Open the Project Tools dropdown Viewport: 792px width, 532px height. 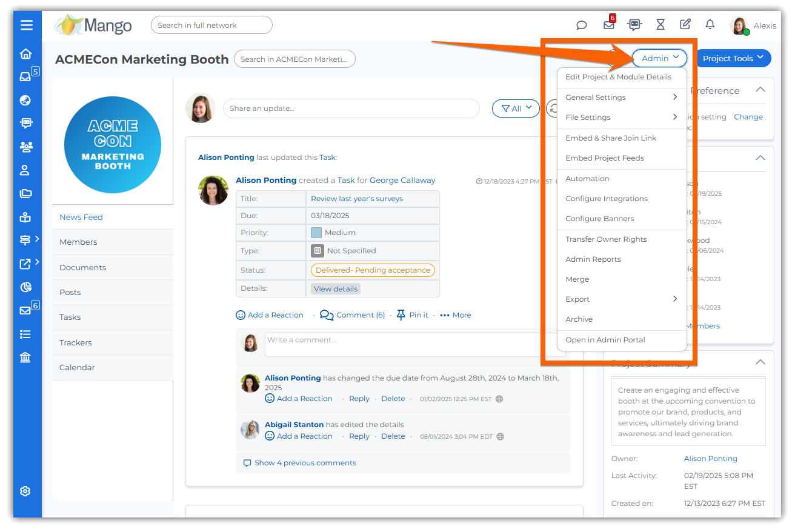733,58
